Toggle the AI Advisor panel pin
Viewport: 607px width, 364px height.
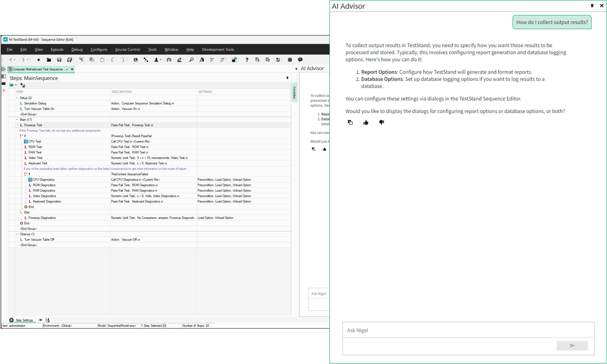click(x=592, y=6)
